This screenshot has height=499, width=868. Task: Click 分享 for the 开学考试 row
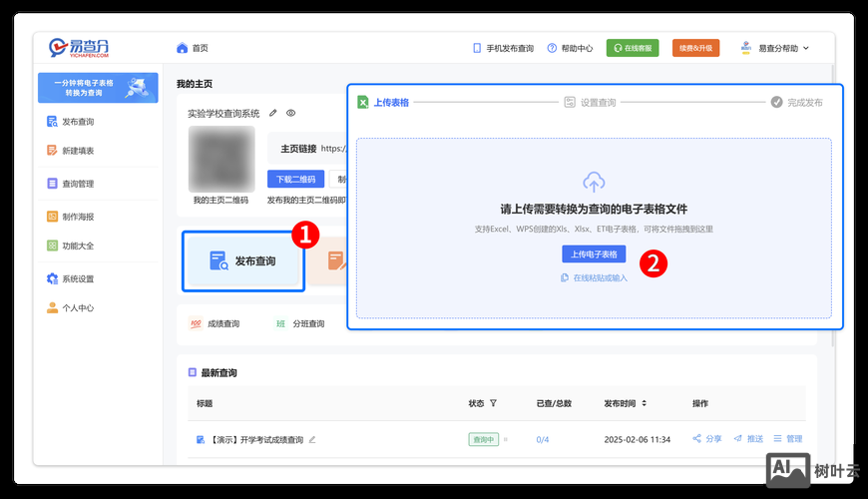tap(707, 439)
